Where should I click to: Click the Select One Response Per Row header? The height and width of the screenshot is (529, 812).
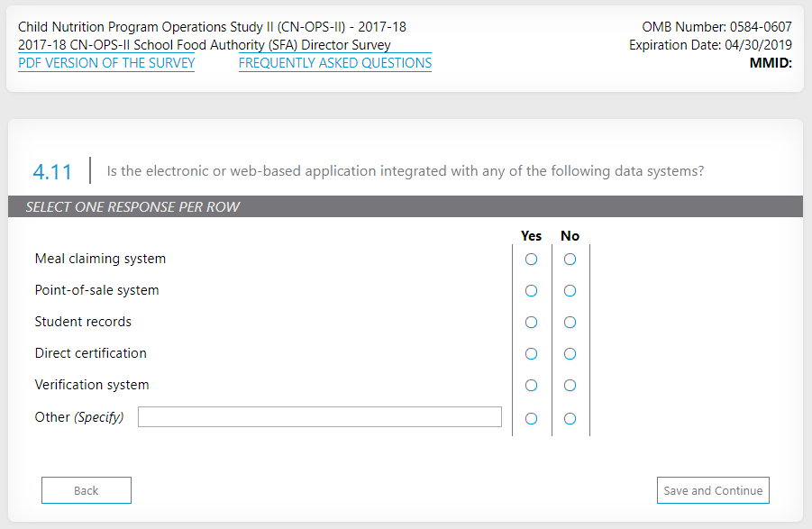click(x=132, y=207)
